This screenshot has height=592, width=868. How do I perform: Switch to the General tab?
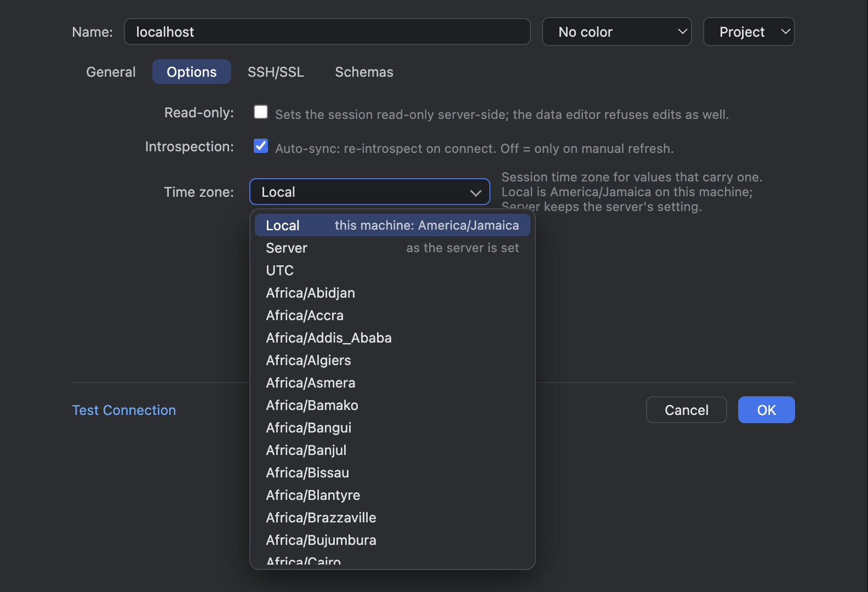point(111,72)
